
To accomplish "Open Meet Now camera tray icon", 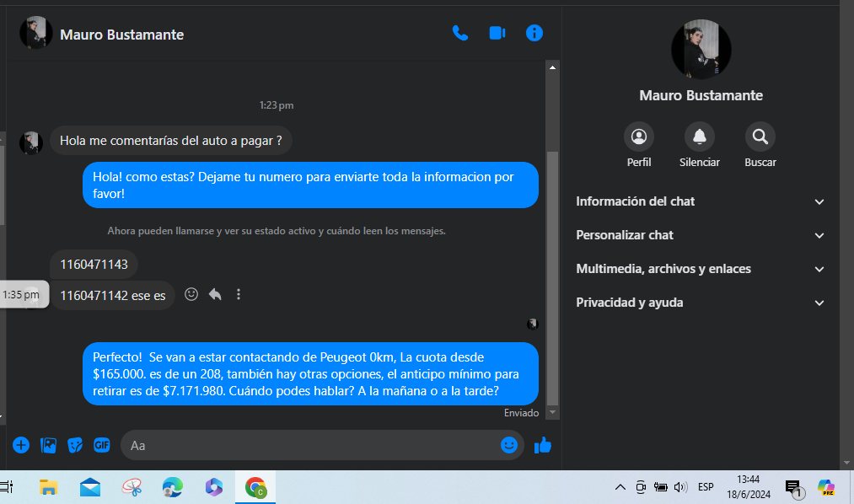I will click(x=641, y=487).
